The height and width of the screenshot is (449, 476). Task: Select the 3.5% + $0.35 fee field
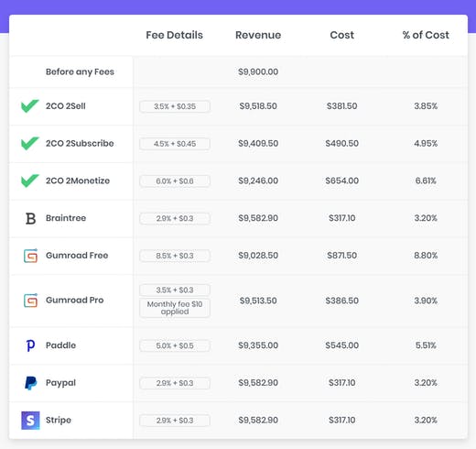(175, 106)
